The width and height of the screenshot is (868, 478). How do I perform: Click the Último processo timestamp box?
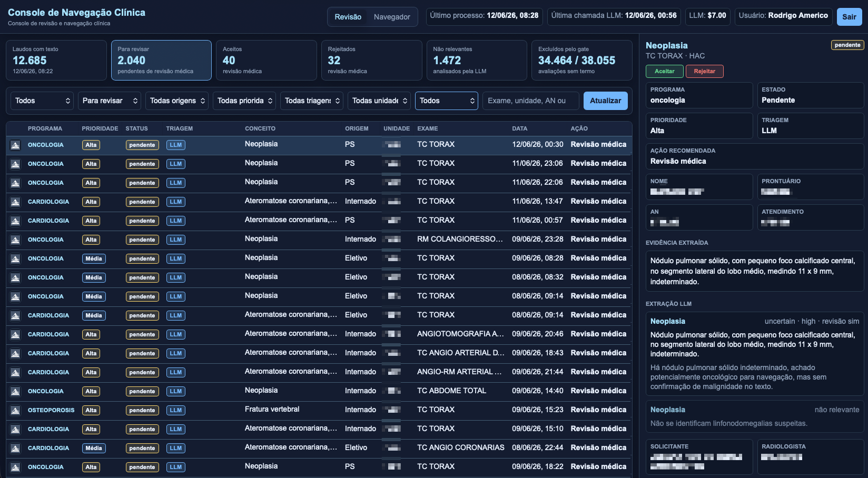coord(484,17)
